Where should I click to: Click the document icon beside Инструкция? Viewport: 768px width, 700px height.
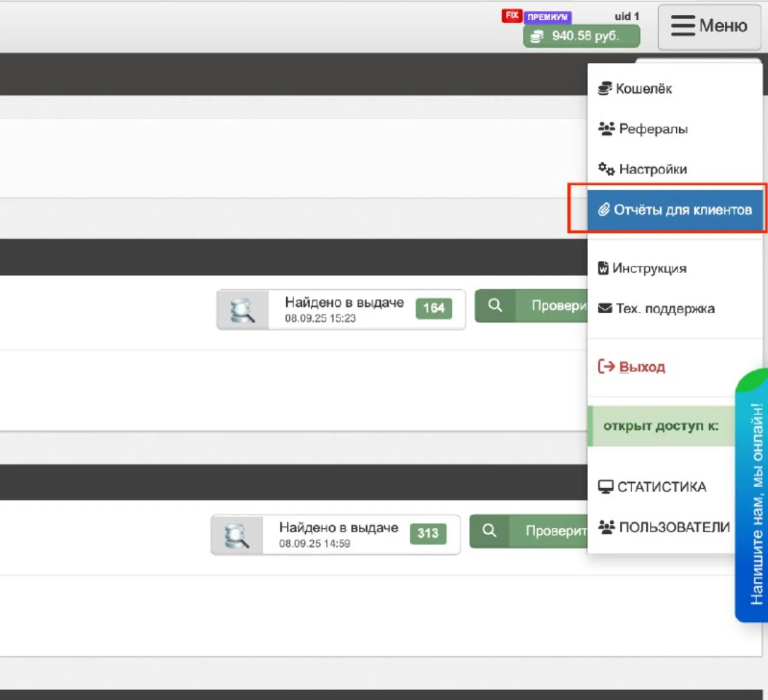[603, 268]
